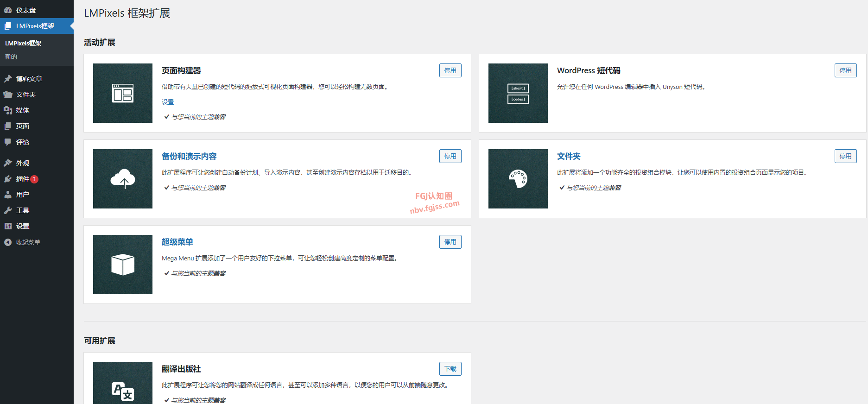
Task: Click the 工具 wrench icon in sidebar
Action: coord(8,210)
